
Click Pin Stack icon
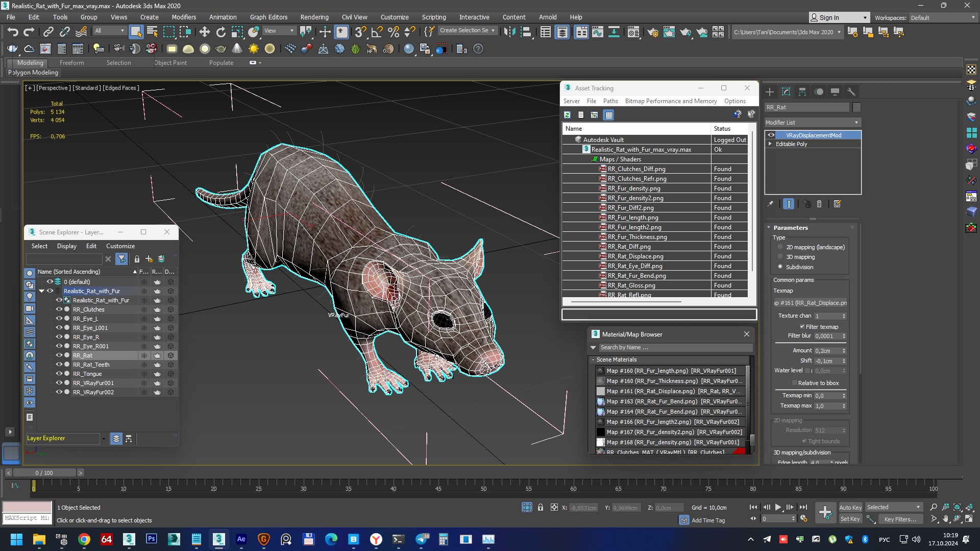(770, 204)
